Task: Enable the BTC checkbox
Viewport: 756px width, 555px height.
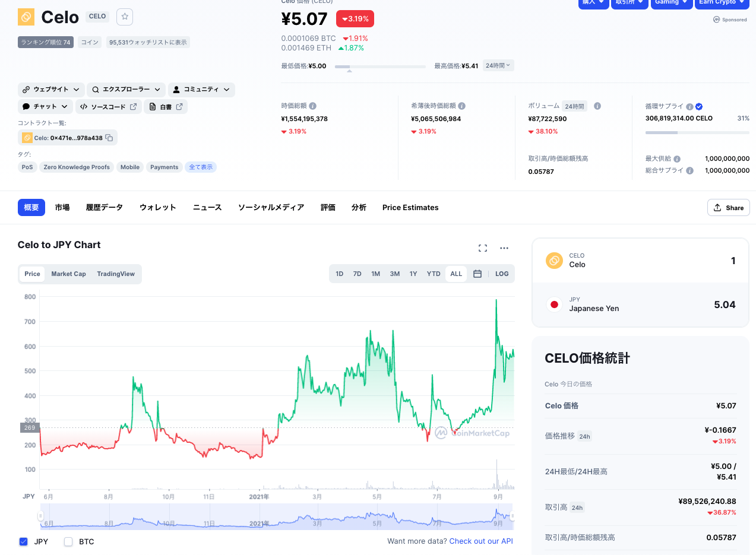Action: (x=68, y=541)
